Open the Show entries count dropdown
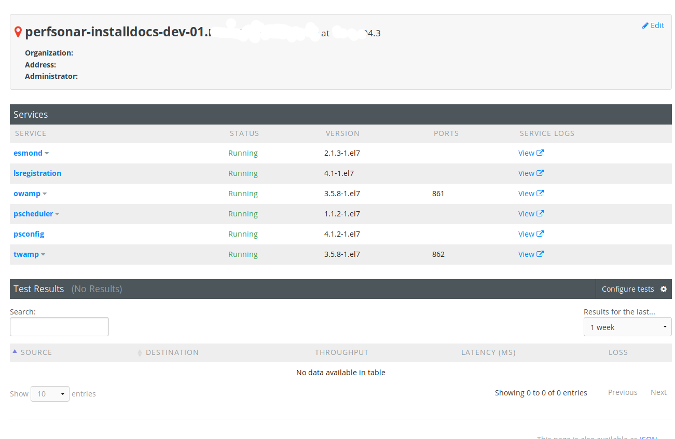 (x=50, y=394)
